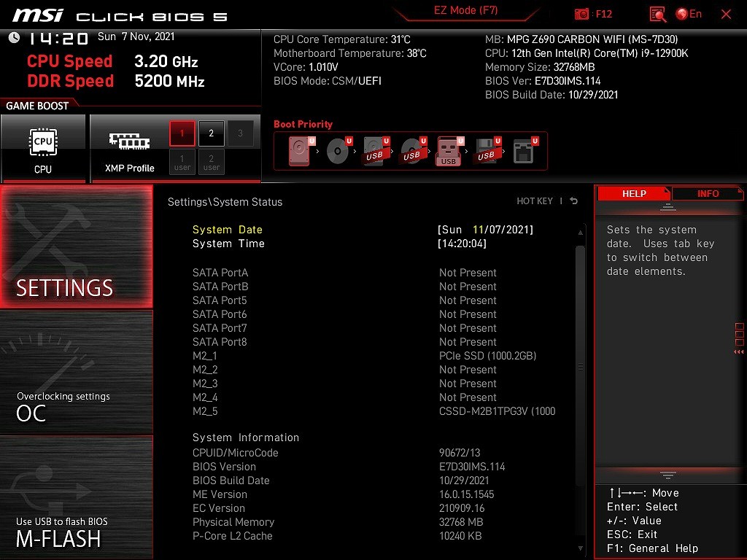
Task: Switch to the HELP tab
Action: pos(634,193)
